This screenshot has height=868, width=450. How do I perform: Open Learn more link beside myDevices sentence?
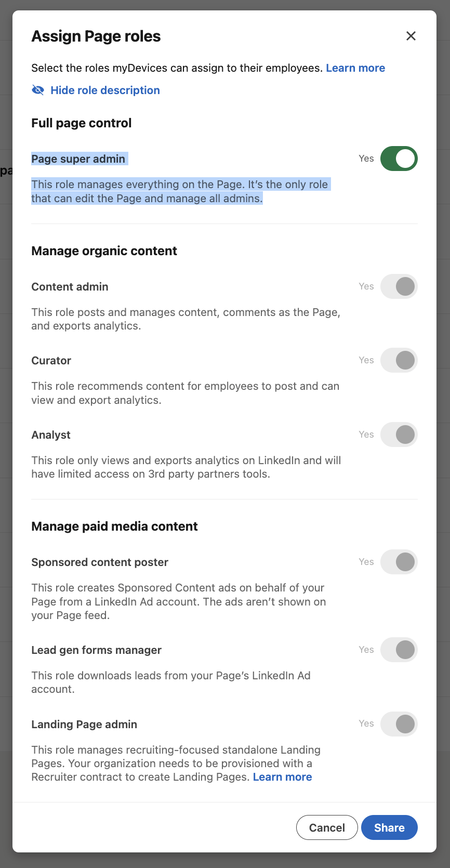click(x=355, y=68)
